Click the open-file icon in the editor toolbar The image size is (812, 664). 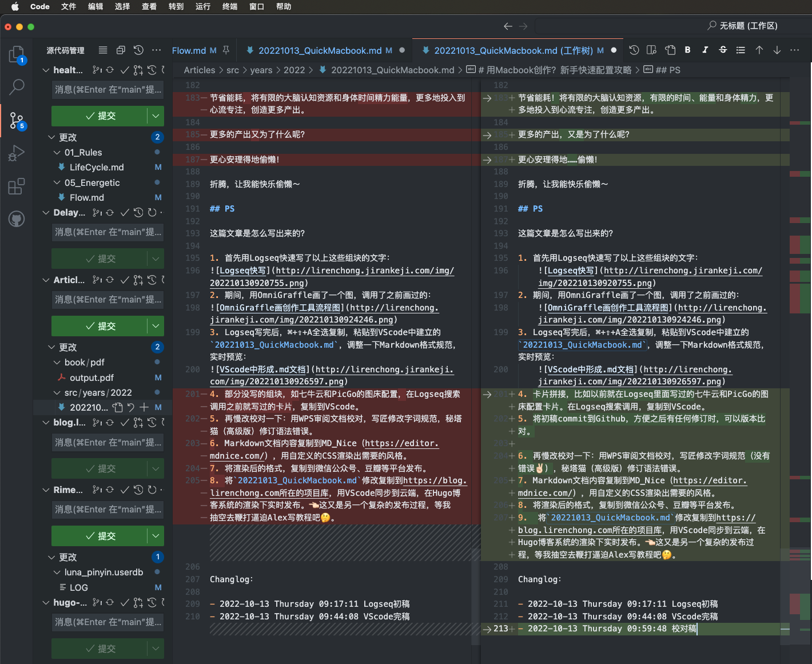click(670, 50)
